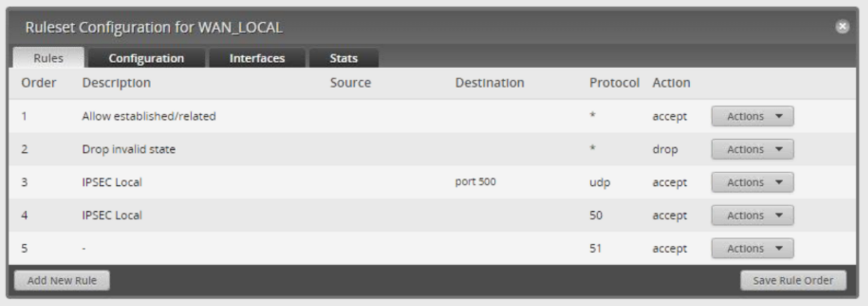Screen dimensions: 868x306
Task: Click the Destination column header
Action: (x=490, y=83)
